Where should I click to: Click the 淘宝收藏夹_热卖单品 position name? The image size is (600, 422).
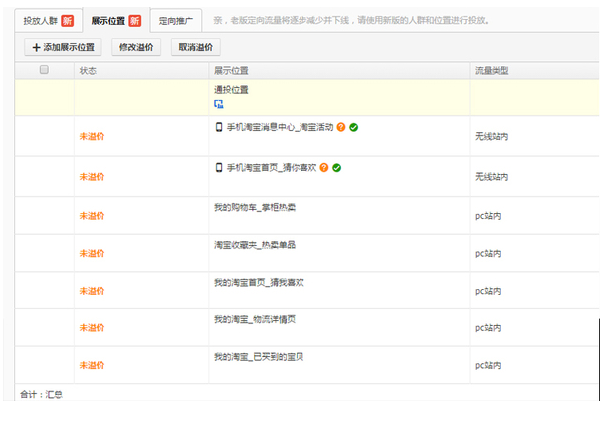(x=255, y=245)
